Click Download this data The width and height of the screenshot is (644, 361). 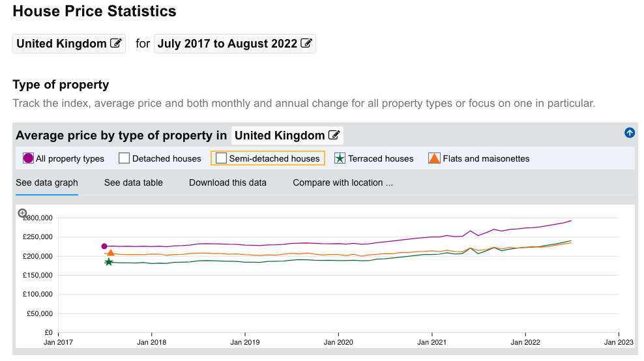227,182
